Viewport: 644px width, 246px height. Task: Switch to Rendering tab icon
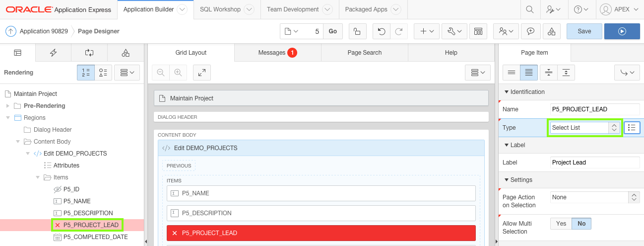click(x=18, y=53)
